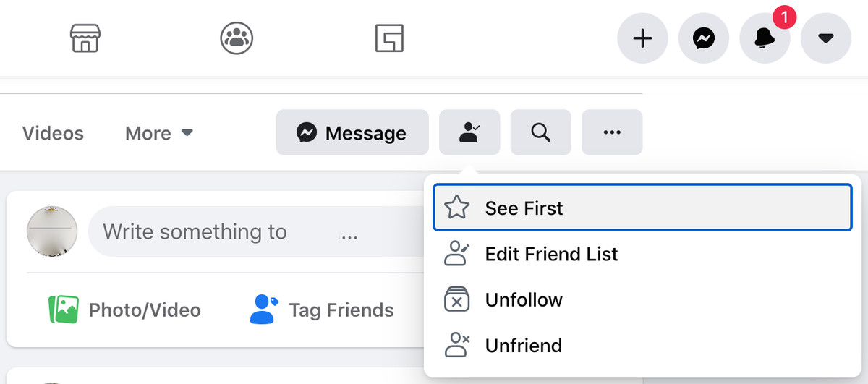Viewport: 868px width, 384px height.
Task: Open the Groups icon
Action: click(237, 38)
